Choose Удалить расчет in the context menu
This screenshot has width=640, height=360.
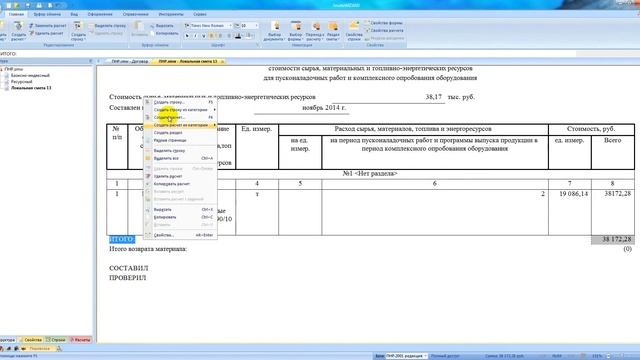[x=180, y=176]
